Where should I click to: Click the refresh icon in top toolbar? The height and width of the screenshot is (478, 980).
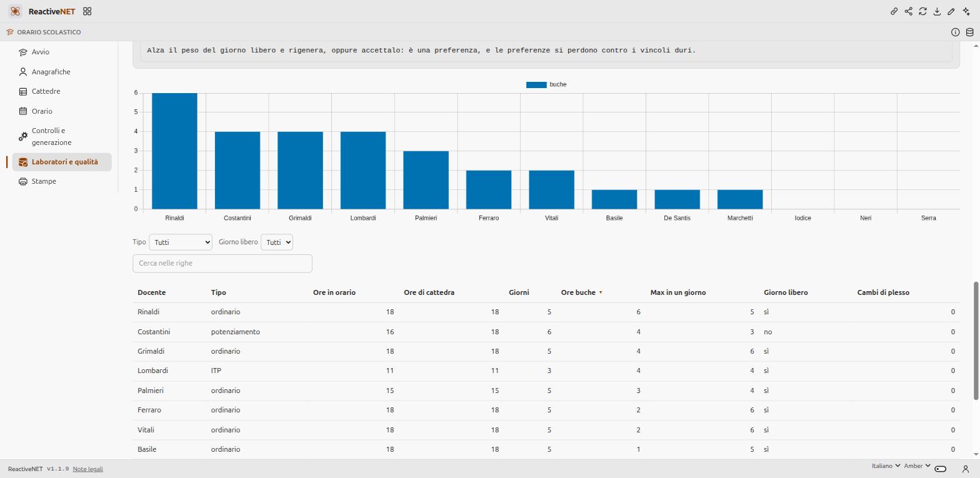pos(923,11)
